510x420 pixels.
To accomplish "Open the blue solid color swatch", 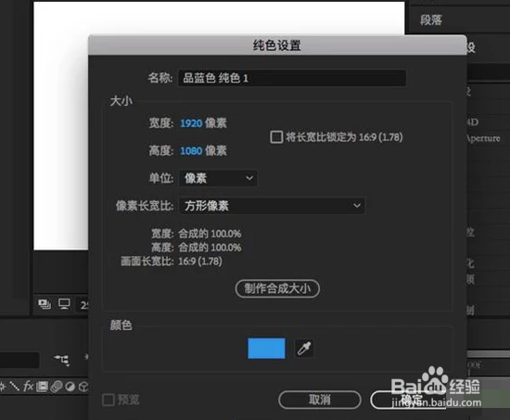I will point(266,349).
